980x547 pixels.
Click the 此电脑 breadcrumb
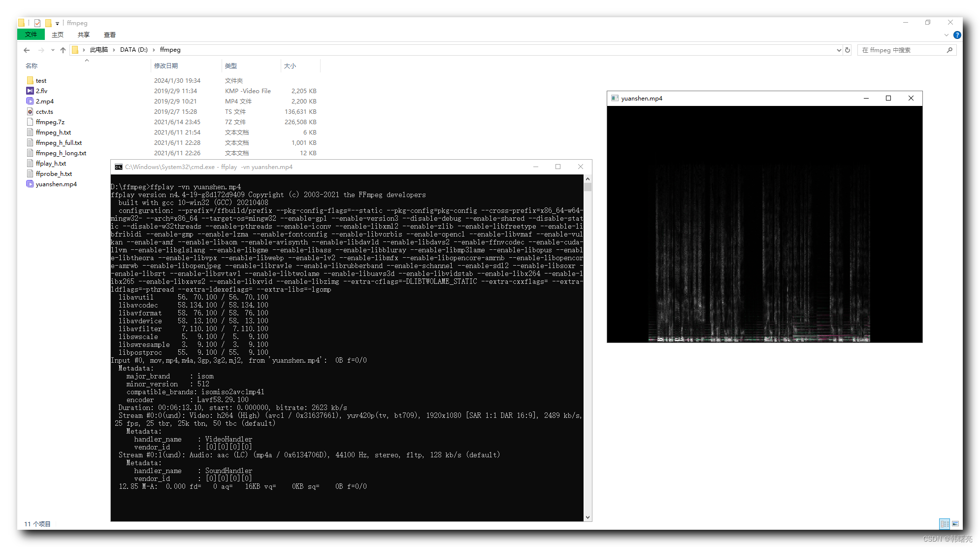tap(98, 50)
